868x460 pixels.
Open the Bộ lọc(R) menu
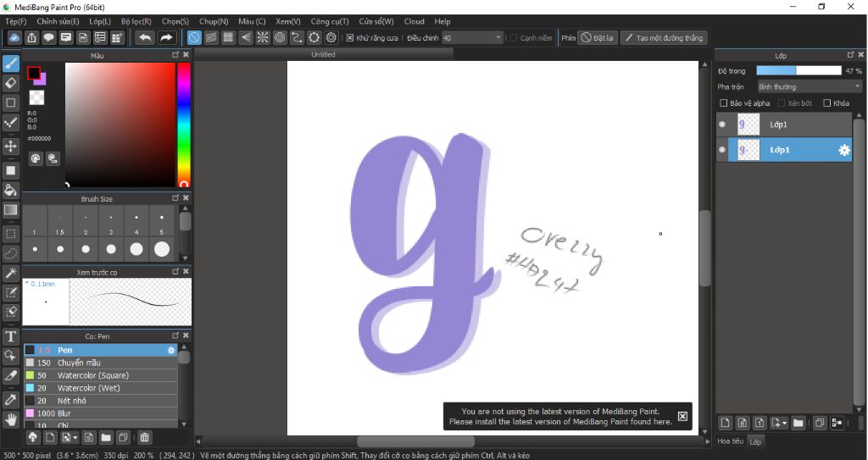click(x=136, y=21)
